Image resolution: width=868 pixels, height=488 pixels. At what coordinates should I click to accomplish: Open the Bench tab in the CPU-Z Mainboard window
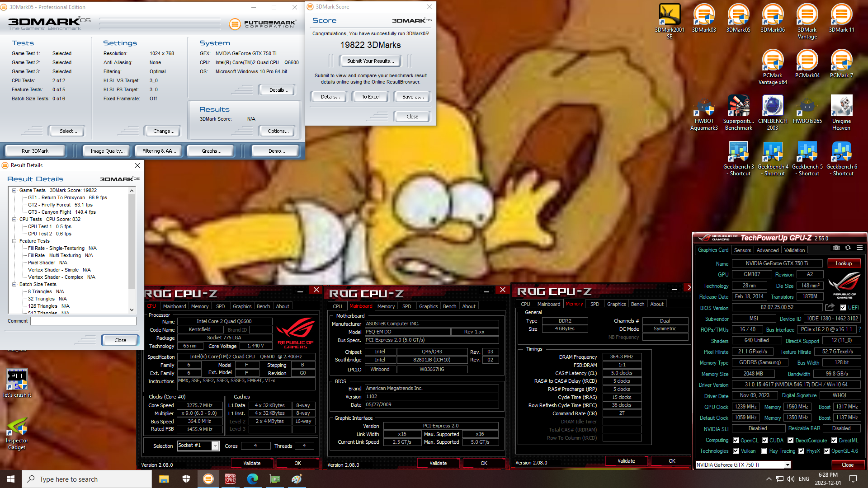point(449,306)
